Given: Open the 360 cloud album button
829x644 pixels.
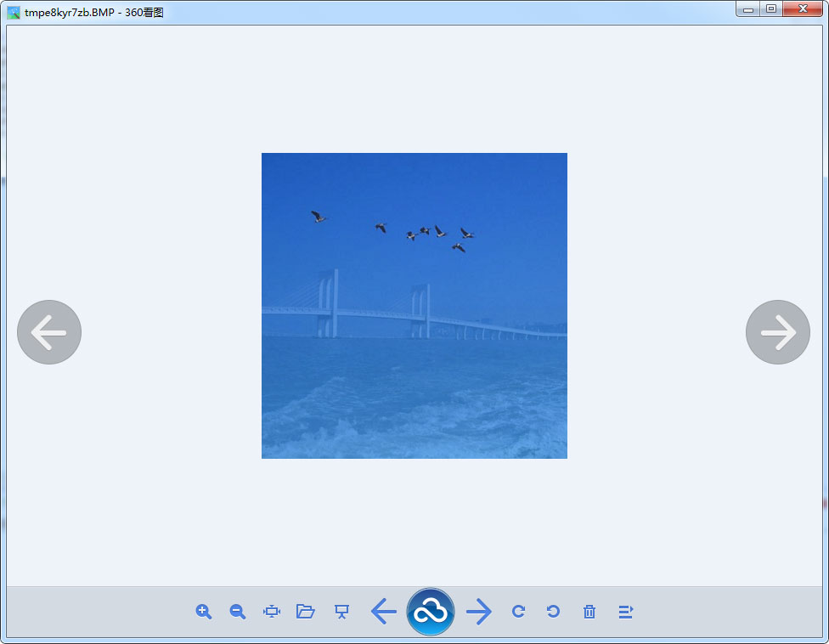Looking at the screenshot, I should (431, 612).
